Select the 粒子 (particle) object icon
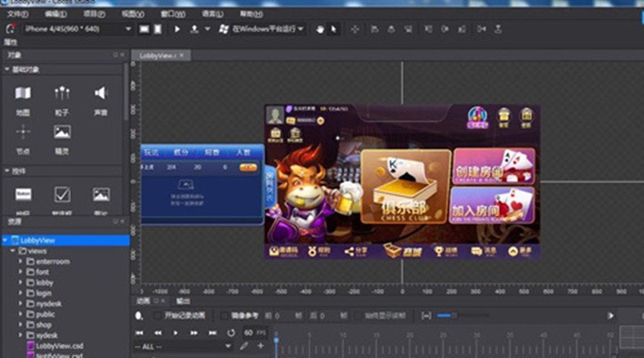 click(62, 93)
